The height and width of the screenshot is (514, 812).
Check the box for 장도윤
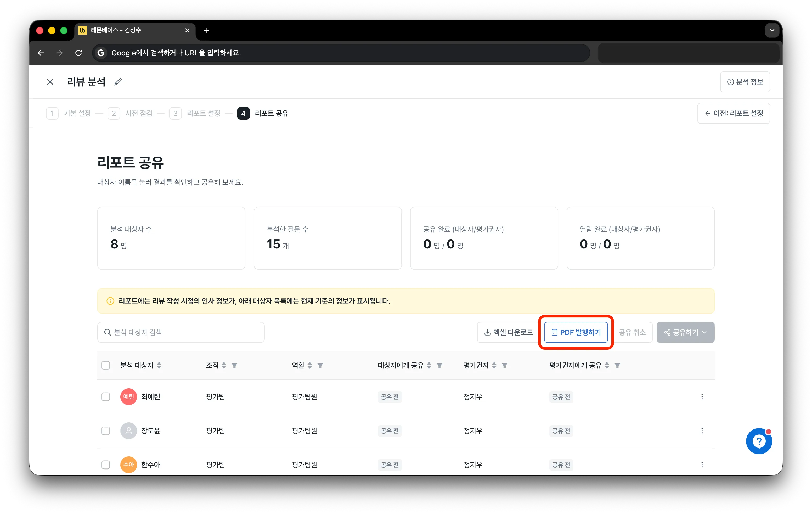(105, 431)
